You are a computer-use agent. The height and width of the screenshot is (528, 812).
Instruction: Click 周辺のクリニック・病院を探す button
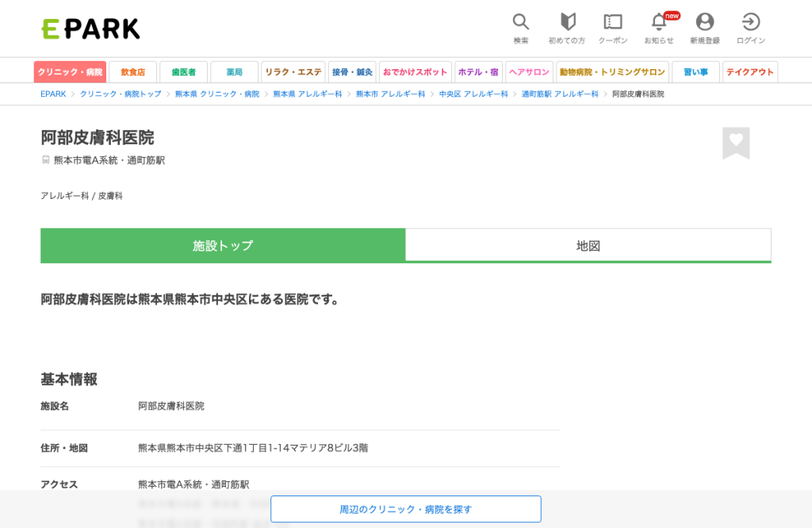click(406, 509)
